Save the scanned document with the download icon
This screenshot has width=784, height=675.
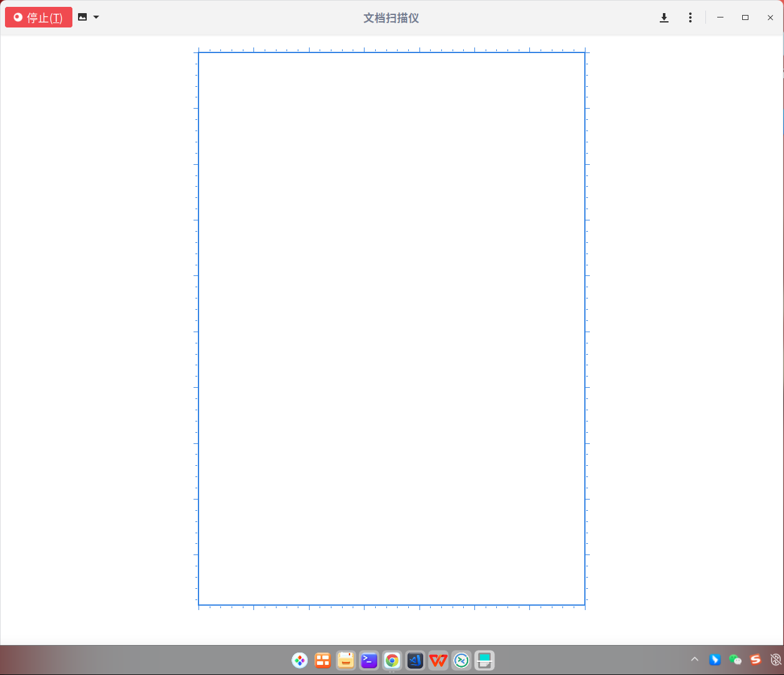click(664, 17)
